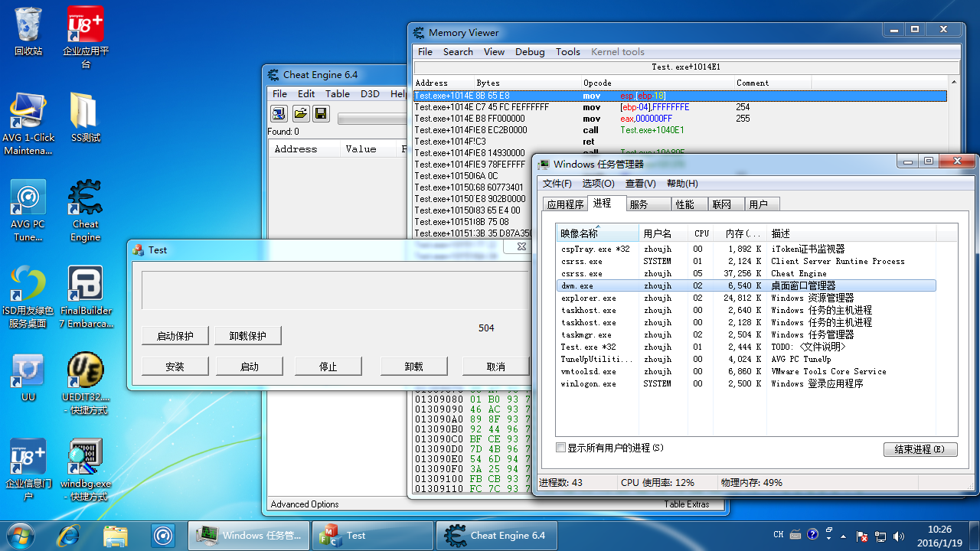This screenshot has height=551, width=980.
Task: Select the winlogon.exe process row
Action: (x=746, y=383)
